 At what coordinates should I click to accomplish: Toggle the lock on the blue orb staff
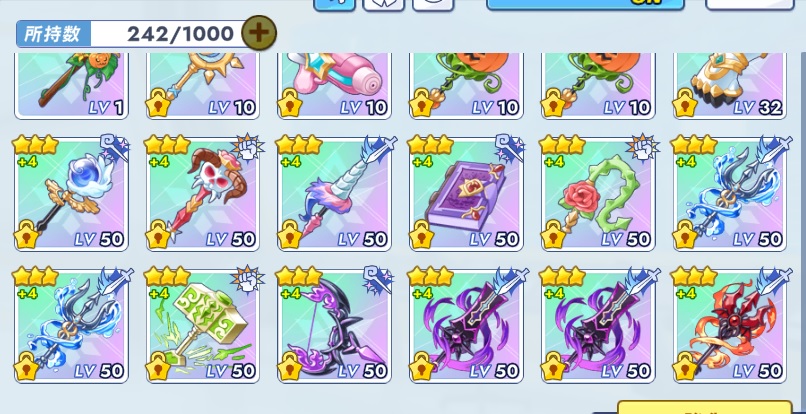pos(27,235)
